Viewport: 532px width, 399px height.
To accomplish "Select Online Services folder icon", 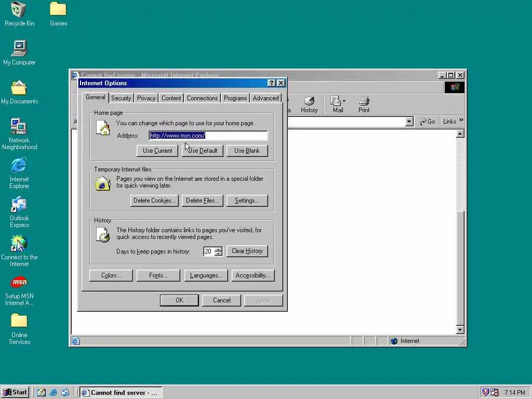I will (19, 329).
